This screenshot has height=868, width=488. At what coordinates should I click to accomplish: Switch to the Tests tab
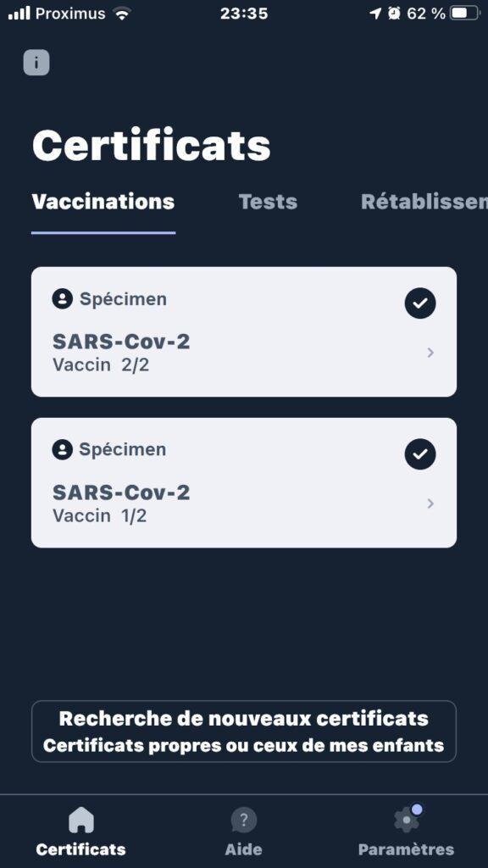tap(269, 202)
